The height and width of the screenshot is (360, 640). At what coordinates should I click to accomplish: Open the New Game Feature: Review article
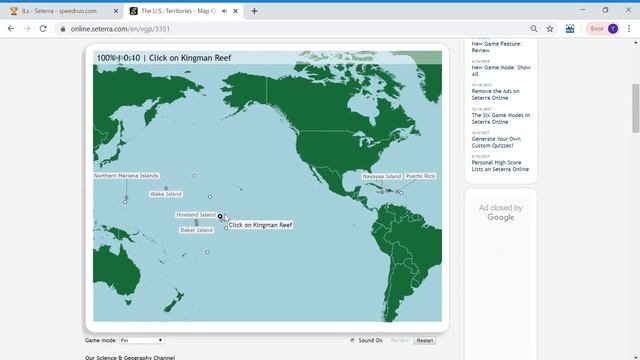[497, 47]
